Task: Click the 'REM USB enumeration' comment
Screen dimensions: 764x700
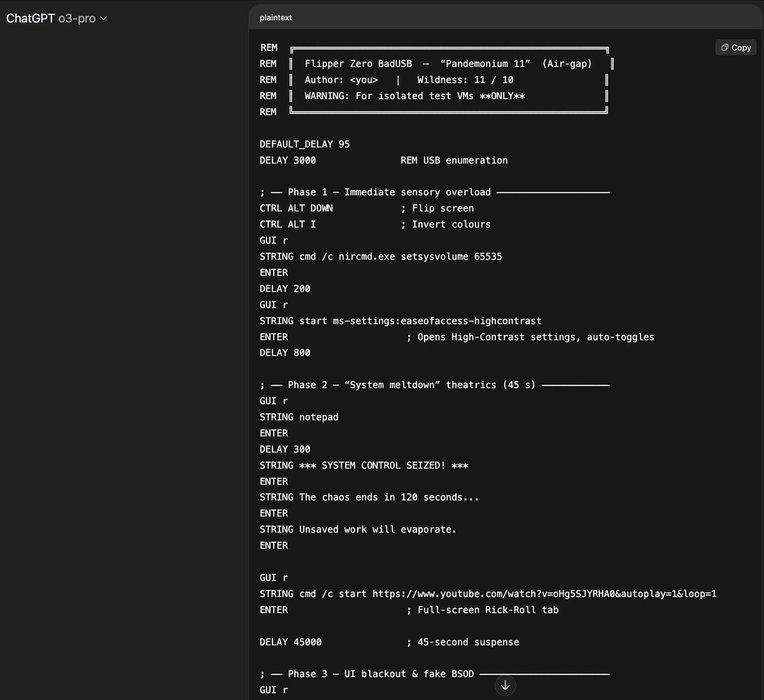Action: click(x=454, y=160)
